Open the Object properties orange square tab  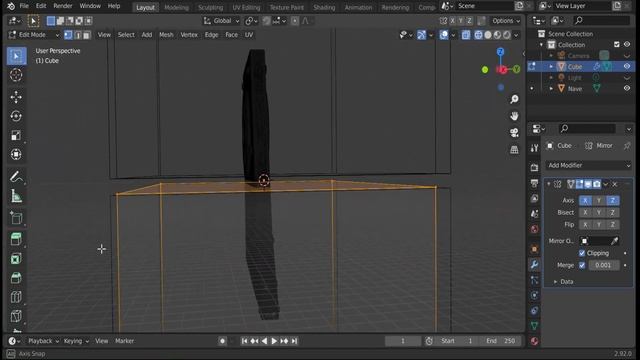pyautogui.click(x=534, y=249)
